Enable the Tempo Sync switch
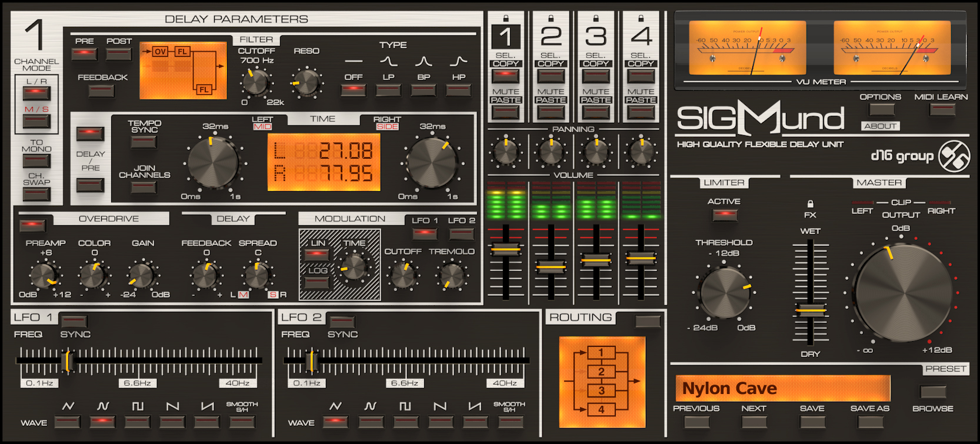 [144, 142]
